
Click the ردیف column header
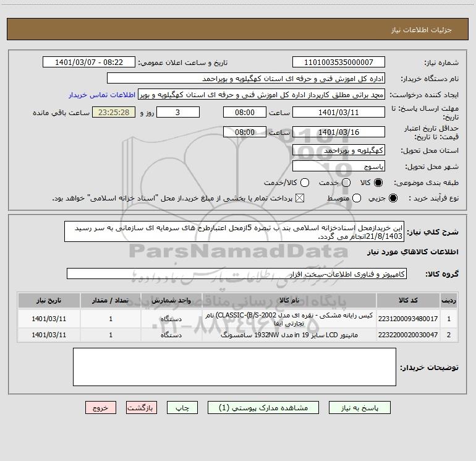(x=449, y=301)
